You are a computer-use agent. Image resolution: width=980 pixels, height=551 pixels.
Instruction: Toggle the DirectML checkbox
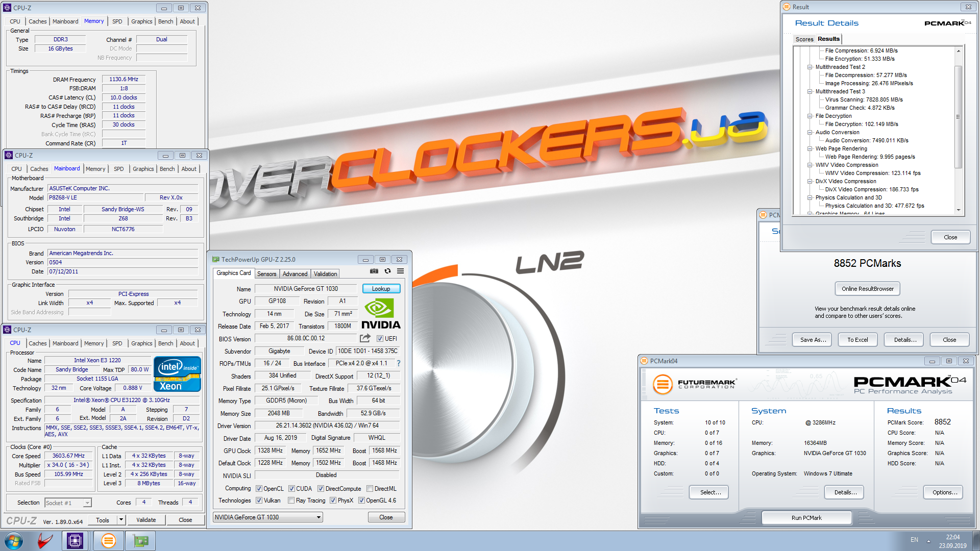coord(370,489)
